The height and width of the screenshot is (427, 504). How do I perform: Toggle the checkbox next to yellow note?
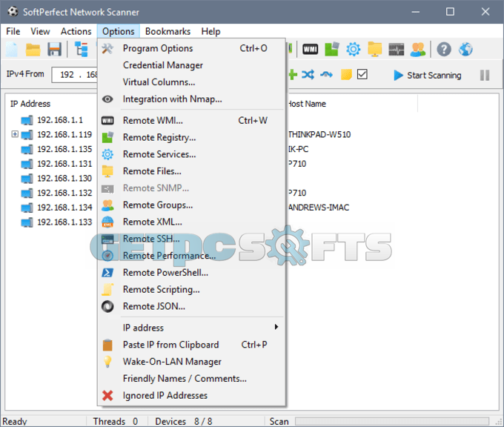coord(362,74)
